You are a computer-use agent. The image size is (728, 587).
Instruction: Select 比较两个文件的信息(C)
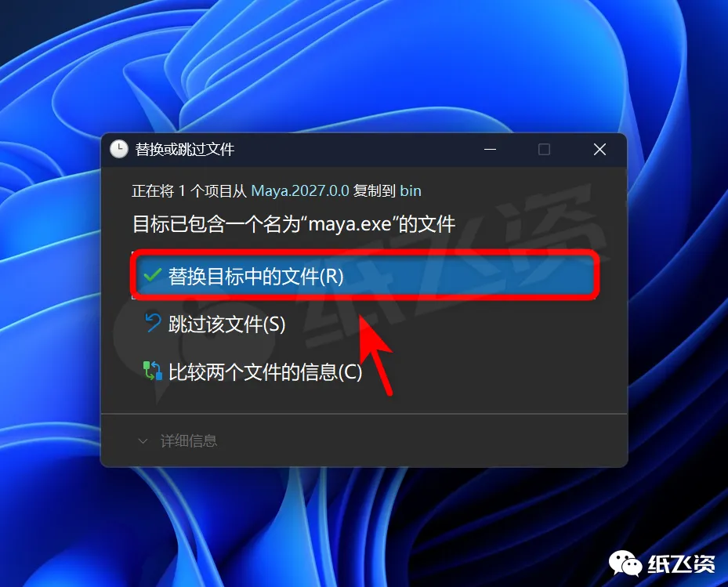[x=265, y=372]
